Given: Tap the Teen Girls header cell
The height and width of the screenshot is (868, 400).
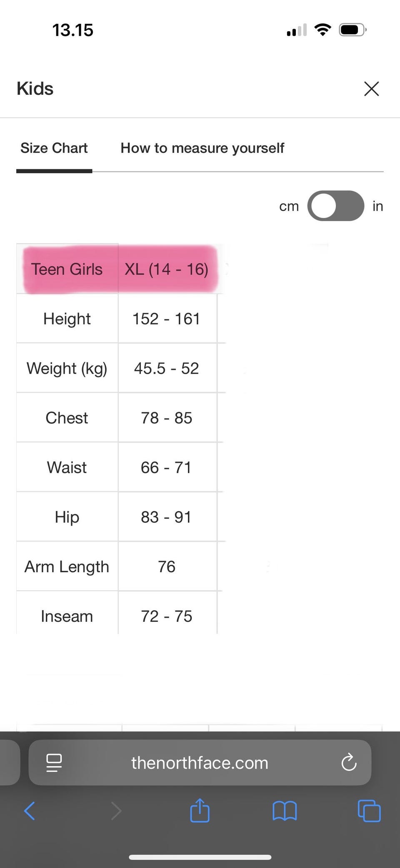Looking at the screenshot, I should tap(67, 269).
